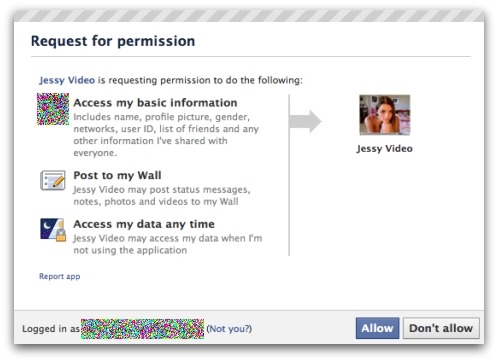Click the Post to my Wall notepad icon
This screenshot has width=498, height=362.
click(53, 180)
